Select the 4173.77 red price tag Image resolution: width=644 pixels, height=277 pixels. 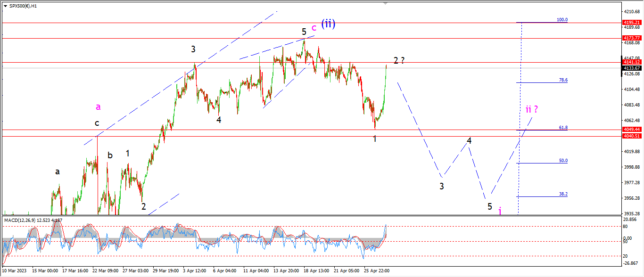[632, 38]
